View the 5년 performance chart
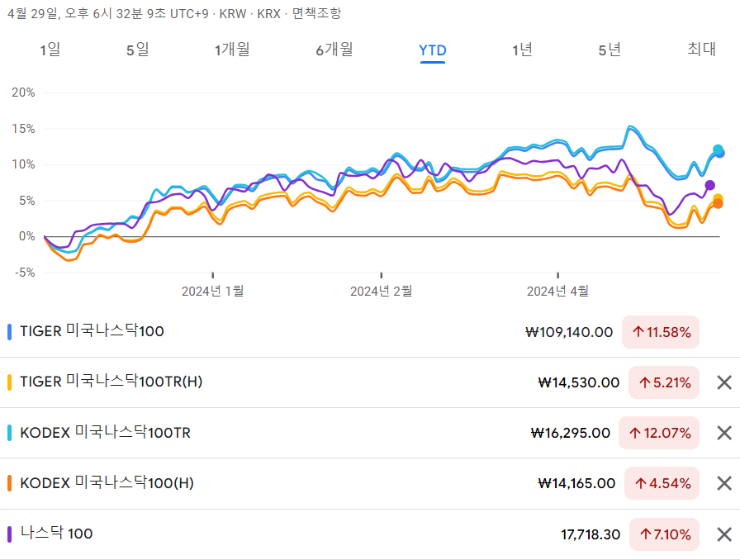Screen dimensions: 740x560 point(608,50)
